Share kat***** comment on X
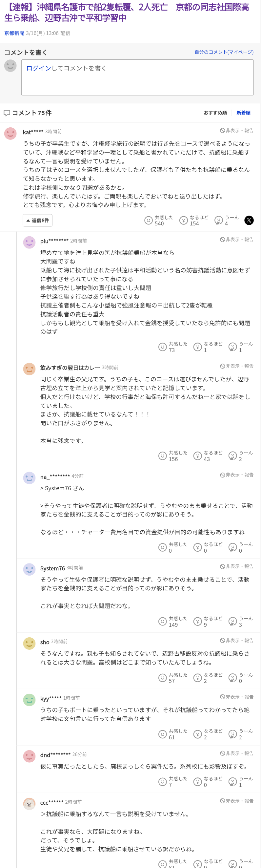Image resolution: width=261 pixels, height=868 pixels. 249,221
